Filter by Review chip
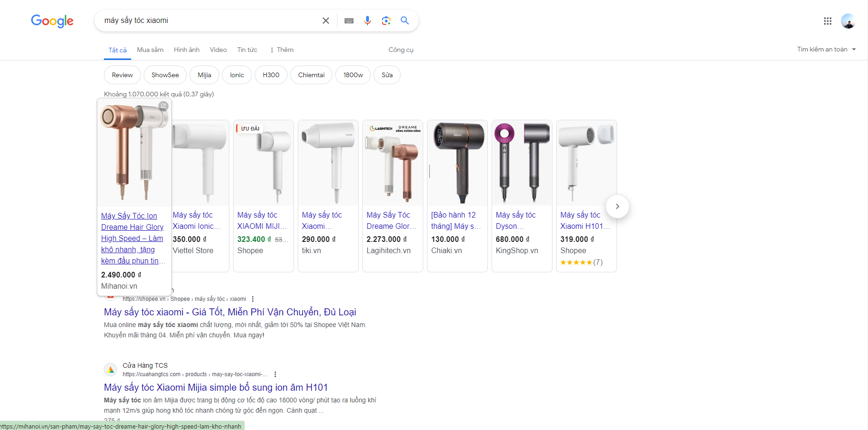This screenshot has width=868, height=430. pos(122,75)
